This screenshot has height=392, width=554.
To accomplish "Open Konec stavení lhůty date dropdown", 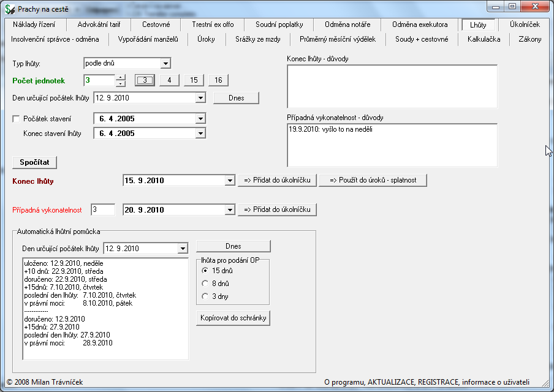I will tap(200, 134).
